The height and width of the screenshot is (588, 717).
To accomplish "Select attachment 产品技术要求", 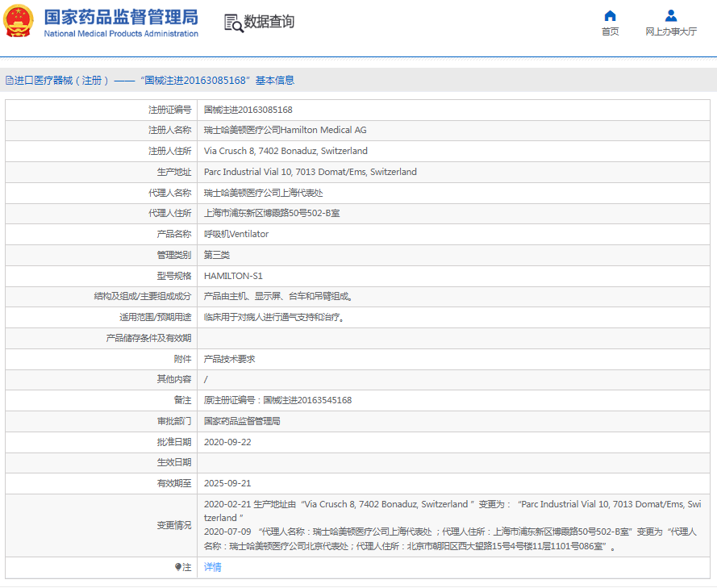I will click(x=230, y=360).
